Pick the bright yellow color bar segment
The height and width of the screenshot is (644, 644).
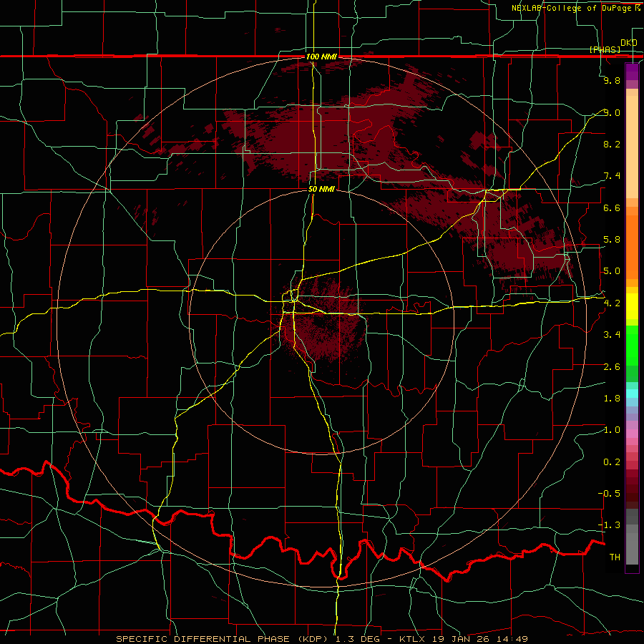632,306
